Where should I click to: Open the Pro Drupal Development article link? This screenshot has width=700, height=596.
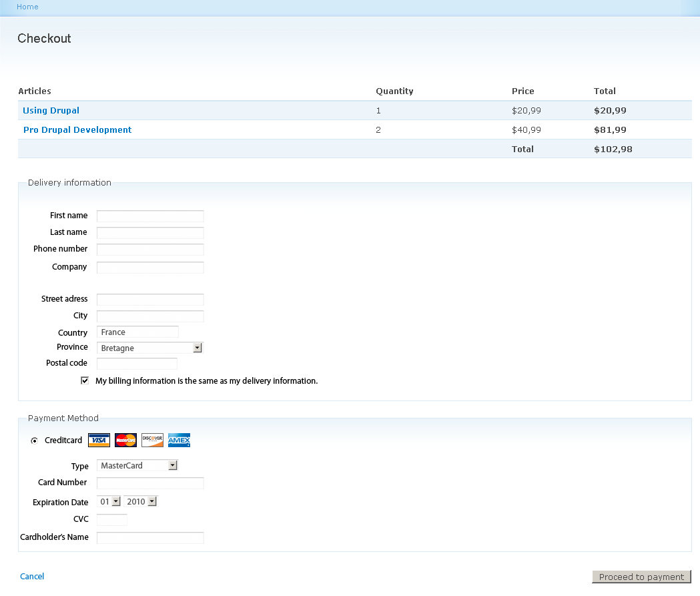[x=77, y=129]
